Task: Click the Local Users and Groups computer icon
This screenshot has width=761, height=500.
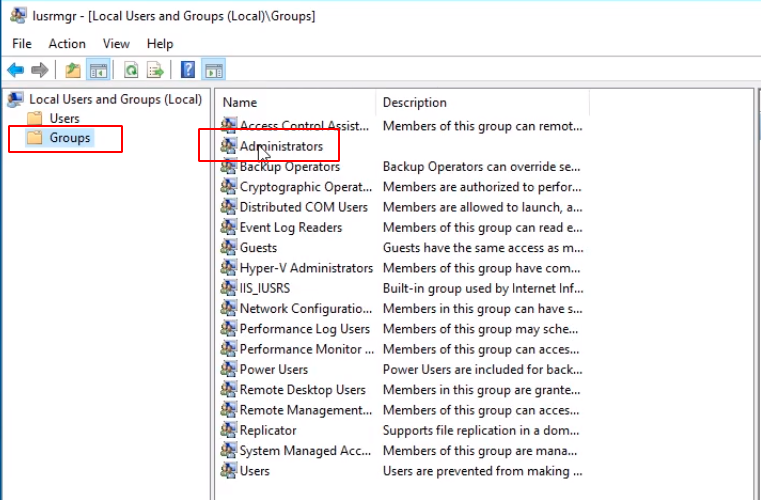Action: coord(16,100)
